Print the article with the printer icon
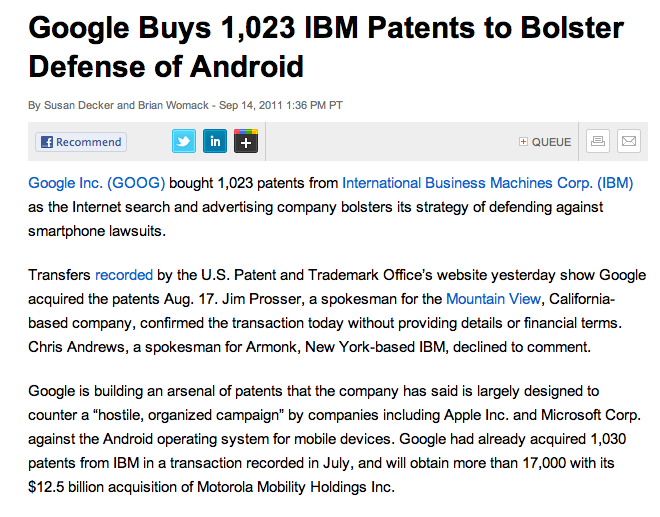This screenshot has height=517, width=660. pos(597,141)
